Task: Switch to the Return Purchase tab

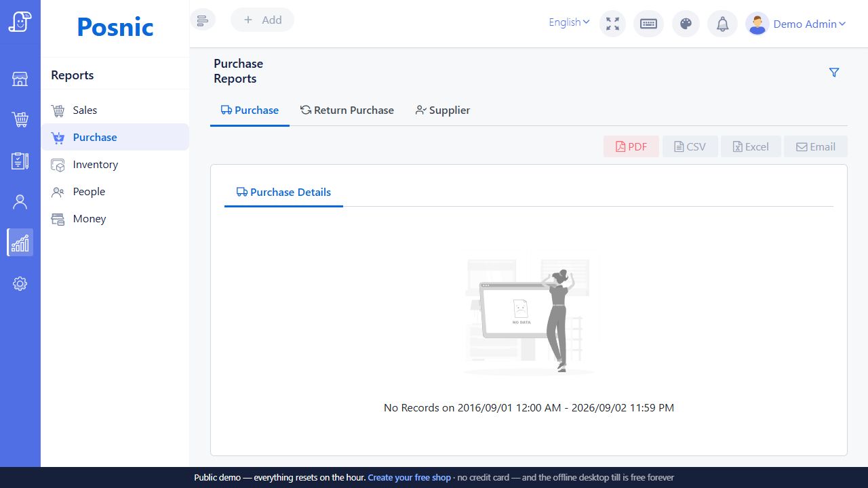Action: pyautogui.click(x=347, y=110)
